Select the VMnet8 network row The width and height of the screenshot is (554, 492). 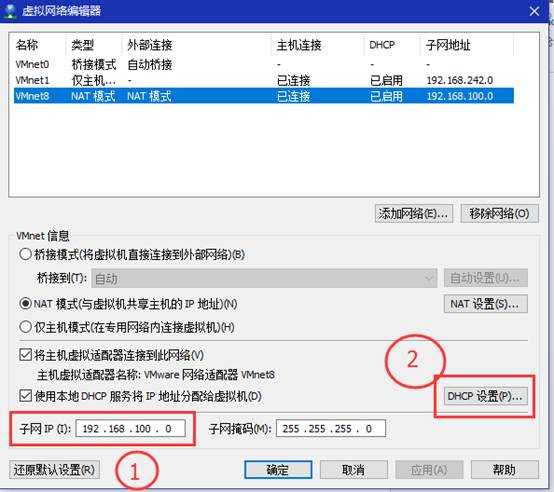pyautogui.click(x=264, y=96)
